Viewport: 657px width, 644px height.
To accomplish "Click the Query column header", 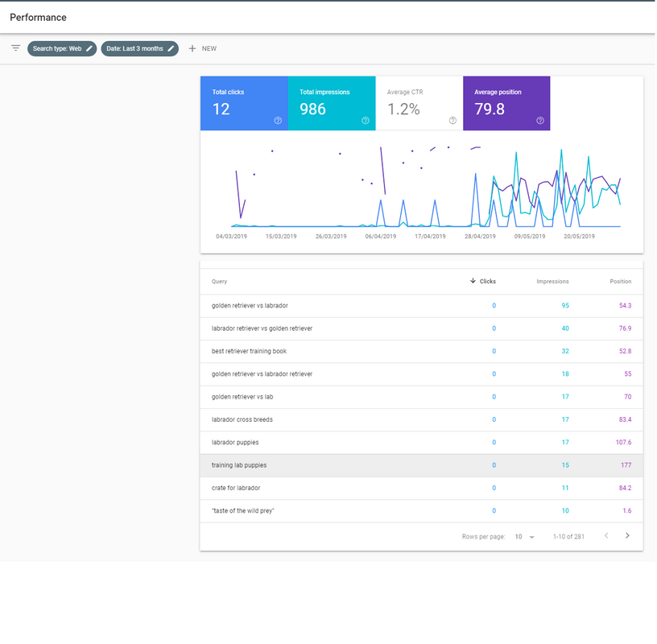I will pos(219,282).
